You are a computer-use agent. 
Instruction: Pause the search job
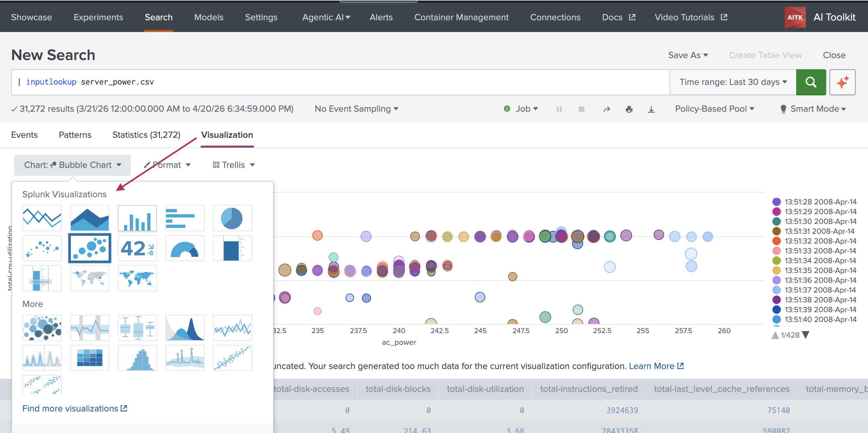(x=559, y=109)
